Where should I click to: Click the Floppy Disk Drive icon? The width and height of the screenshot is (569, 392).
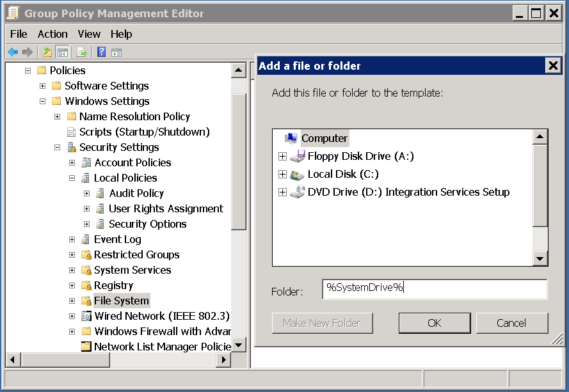click(x=298, y=156)
